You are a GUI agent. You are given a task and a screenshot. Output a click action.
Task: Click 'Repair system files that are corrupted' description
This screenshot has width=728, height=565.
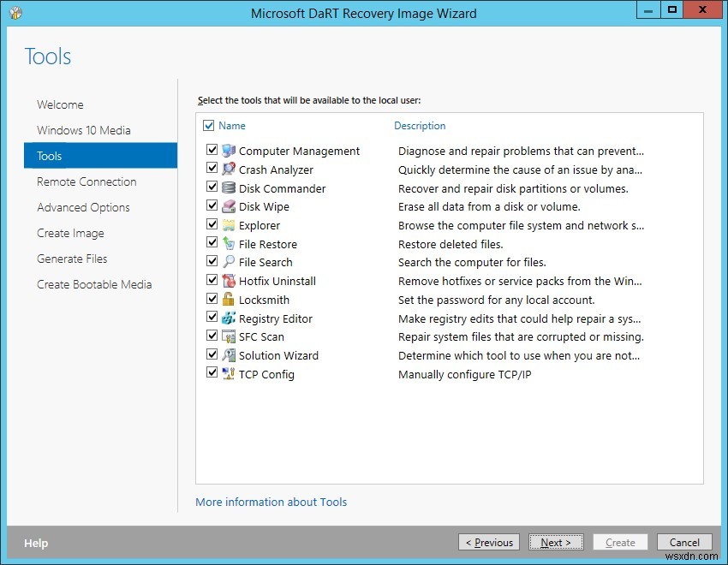click(x=521, y=336)
